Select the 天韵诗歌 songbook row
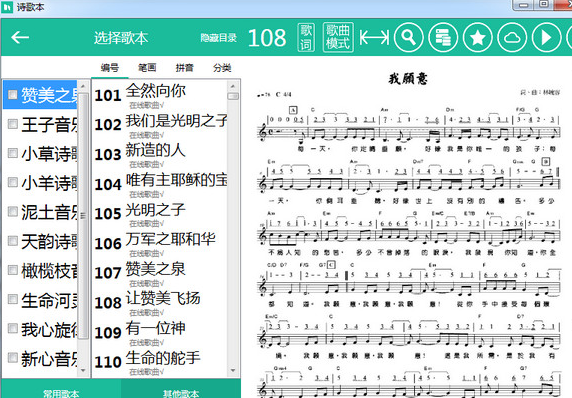 [x=40, y=241]
